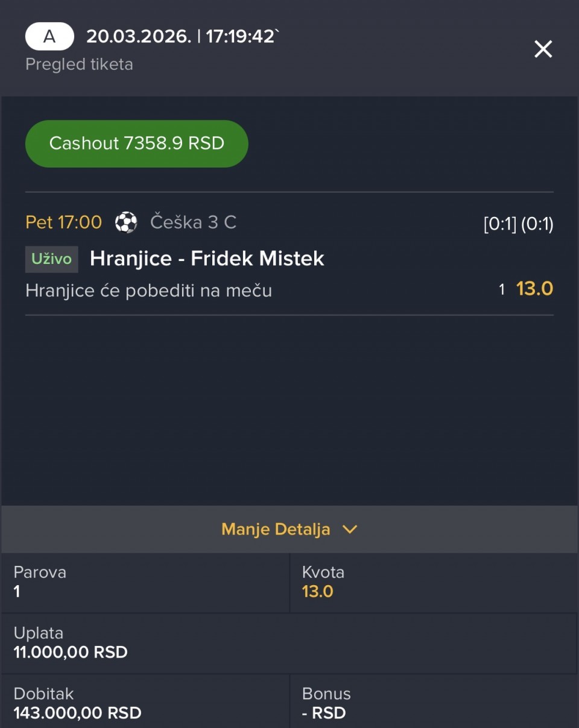Click the live score [0:1] (0:1)
This screenshot has height=728, width=579.
click(518, 224)
